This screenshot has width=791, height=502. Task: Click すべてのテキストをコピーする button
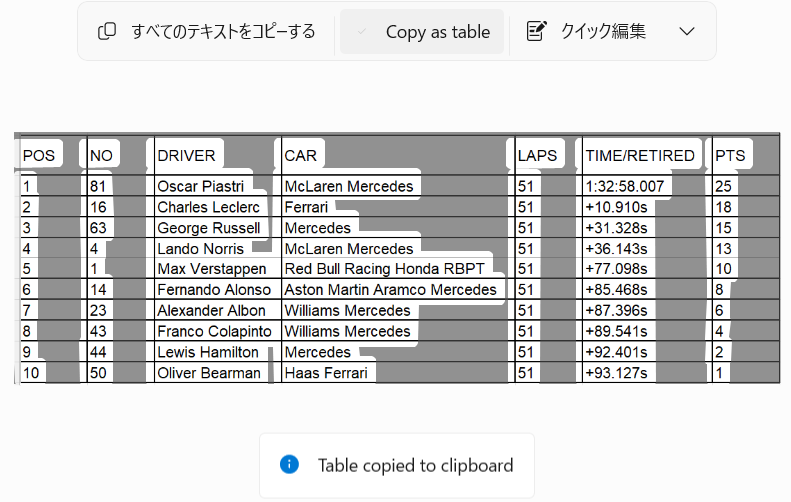point(207,31)
